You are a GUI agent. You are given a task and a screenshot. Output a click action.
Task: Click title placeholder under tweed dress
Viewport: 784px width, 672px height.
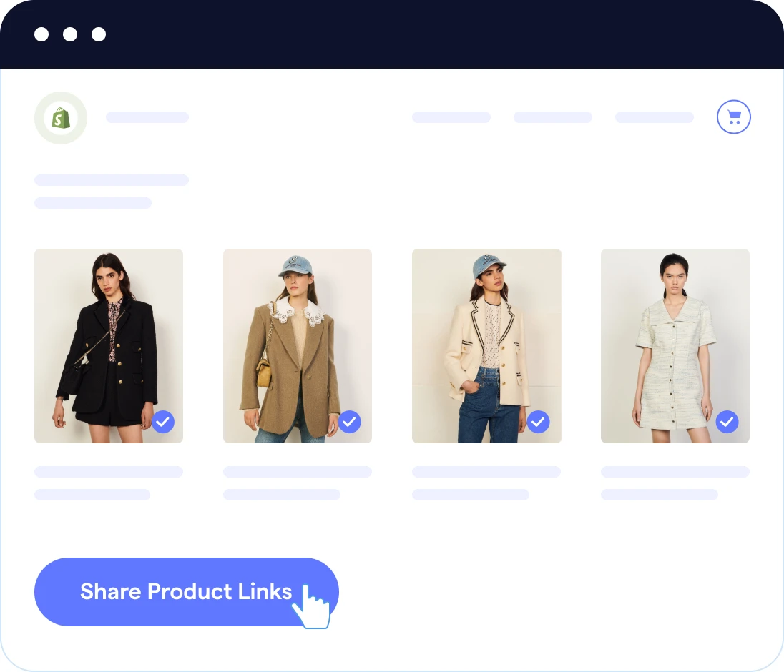click(x=675, y=472)
